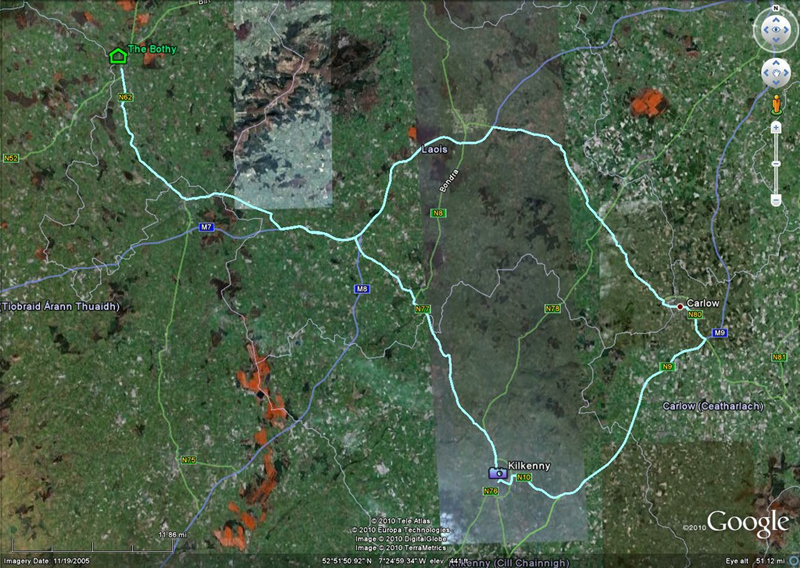The image size is (800, 568).
Task: Click 'Carlow (Ceatharlach)' county label
Action: click(x=713, y=406)
